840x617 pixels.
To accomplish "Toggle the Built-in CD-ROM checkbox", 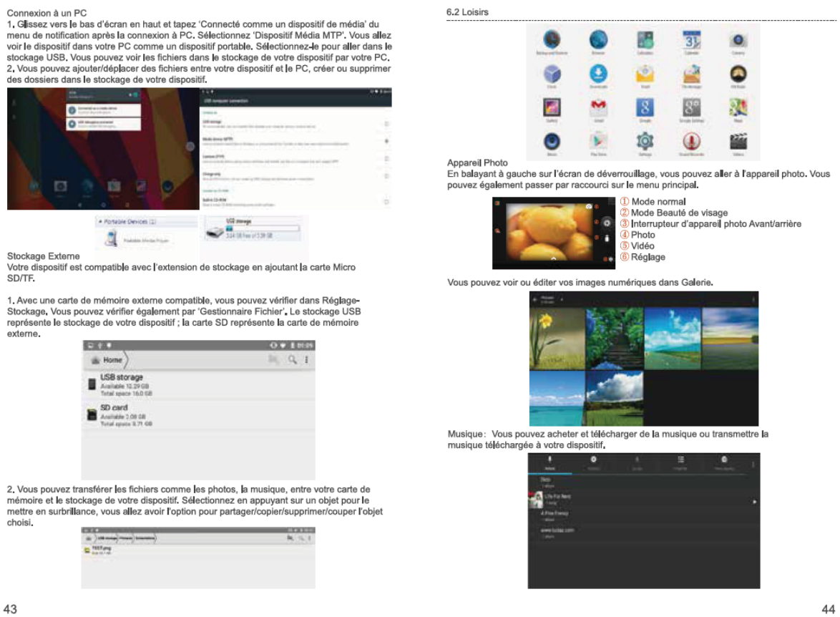I will (386, 202).
